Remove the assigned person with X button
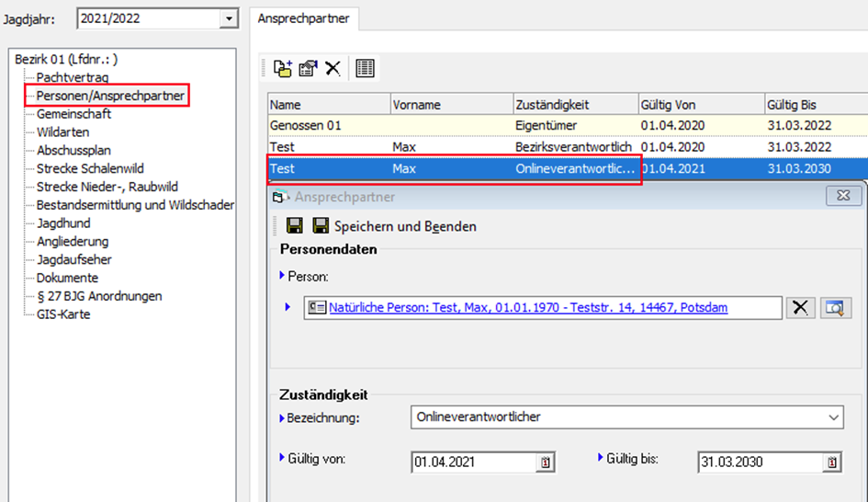This screenshot has height=502, width=868. point(801,308)
